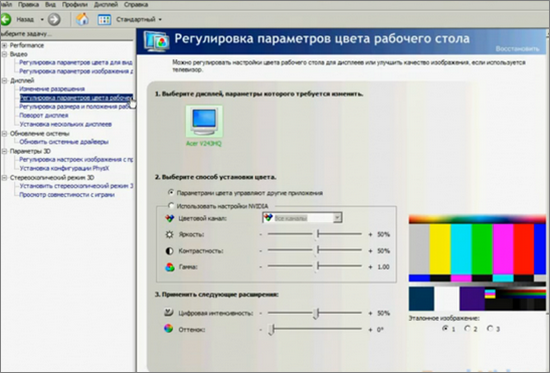Screen dimensions: 550x373
Task: Click the view grid icon beside Стандартный
Action: click(x=104, y=19)
